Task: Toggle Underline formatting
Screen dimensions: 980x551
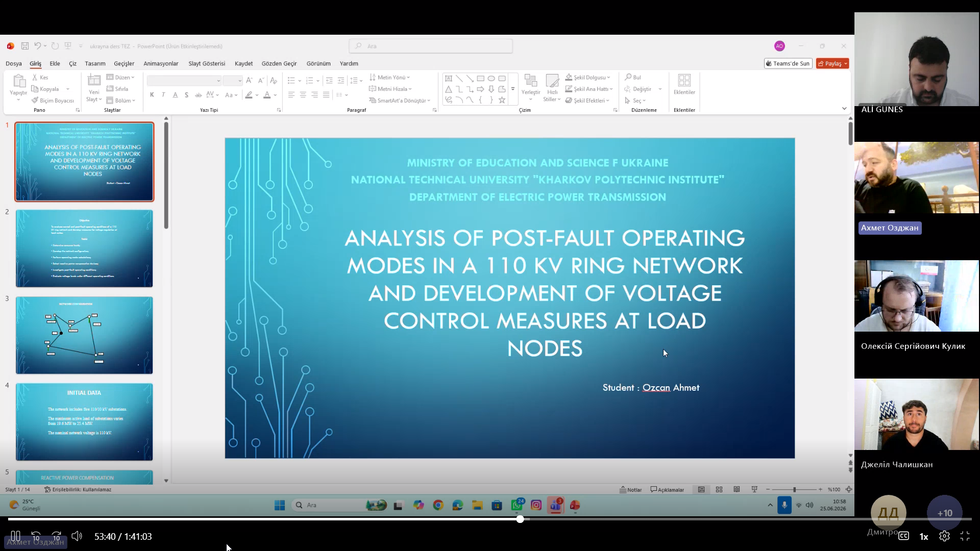Action: 175,95
